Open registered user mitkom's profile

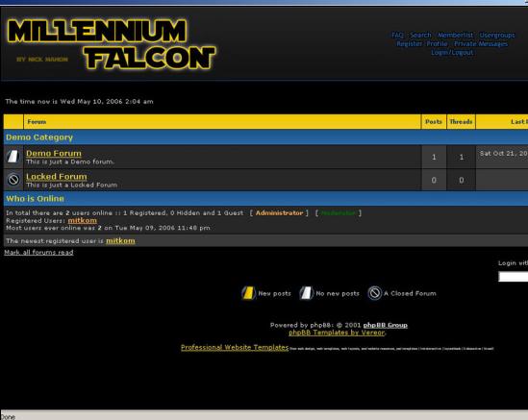coord(83,220)
